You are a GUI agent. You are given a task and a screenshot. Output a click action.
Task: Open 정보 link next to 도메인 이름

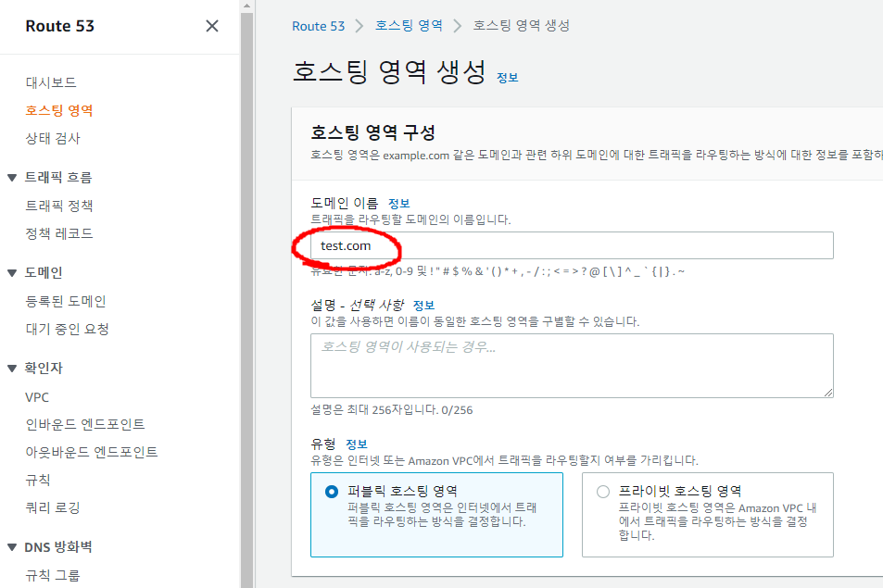coord(399,203)
